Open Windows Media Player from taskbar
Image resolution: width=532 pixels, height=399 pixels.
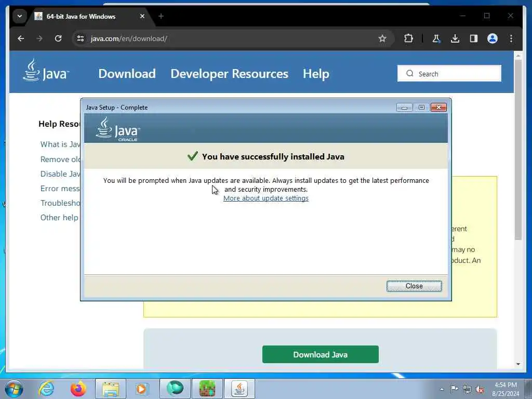click(141, 389)
